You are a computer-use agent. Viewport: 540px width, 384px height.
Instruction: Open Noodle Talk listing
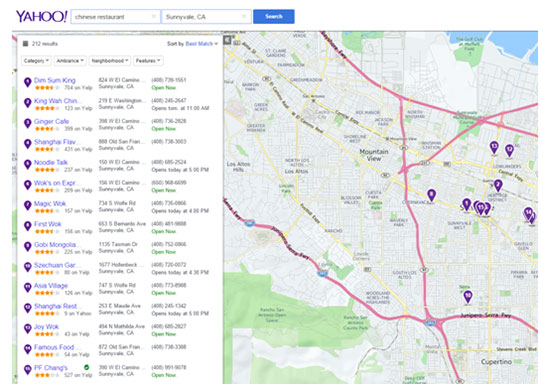click(51, 162)
